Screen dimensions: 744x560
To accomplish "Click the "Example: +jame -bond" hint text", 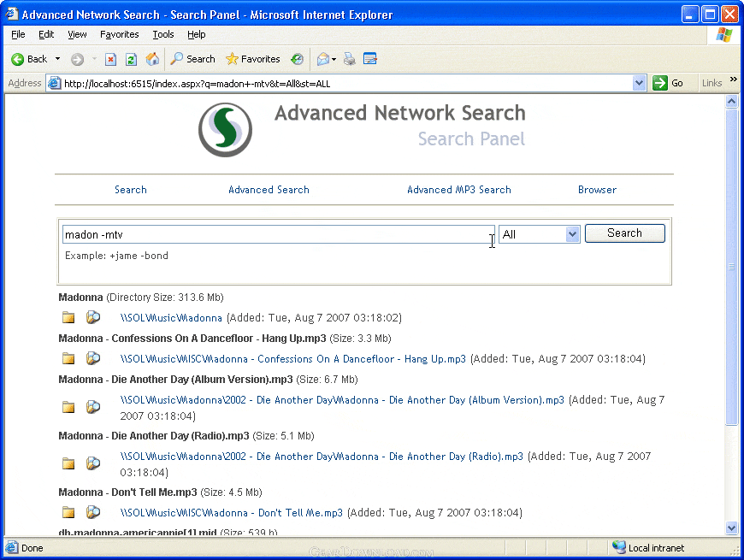I will (x=116, y=256).
